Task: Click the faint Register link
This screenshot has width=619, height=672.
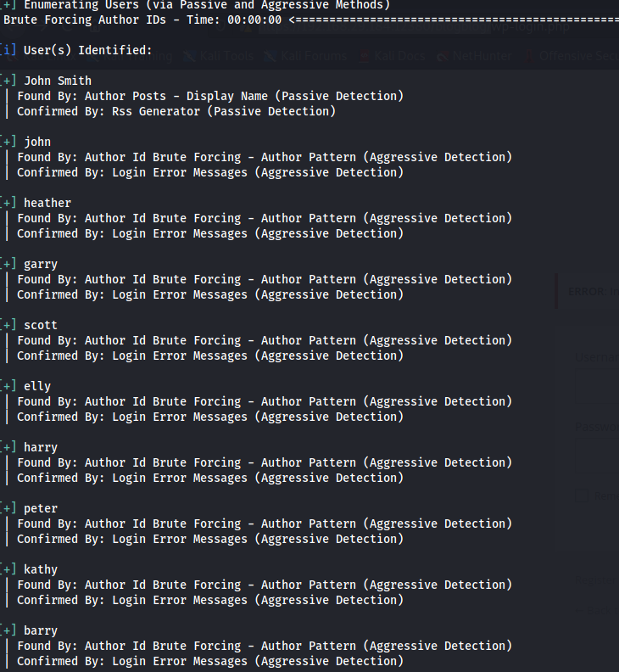Action: [594, 580]
